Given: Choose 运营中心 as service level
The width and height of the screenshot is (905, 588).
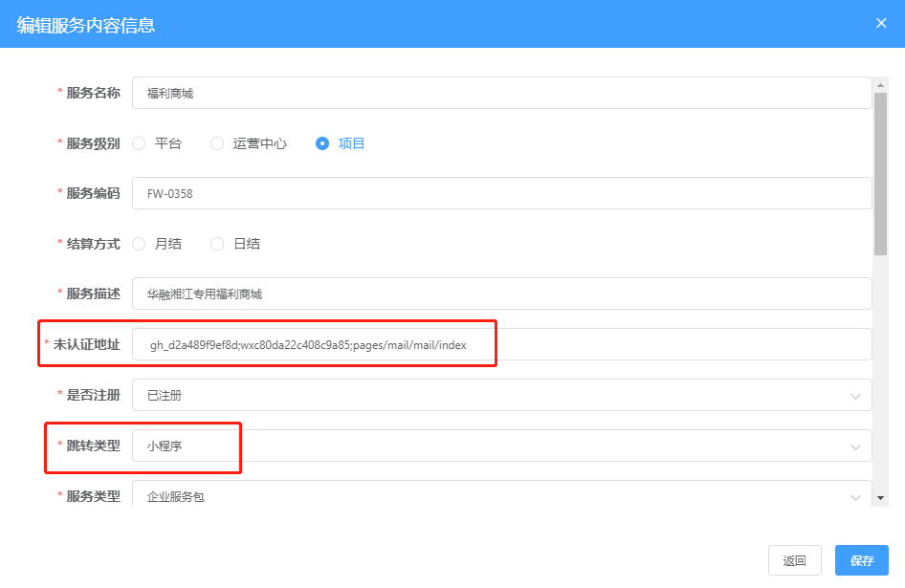Looking at the screenshot, I should (x=217, y=143).
